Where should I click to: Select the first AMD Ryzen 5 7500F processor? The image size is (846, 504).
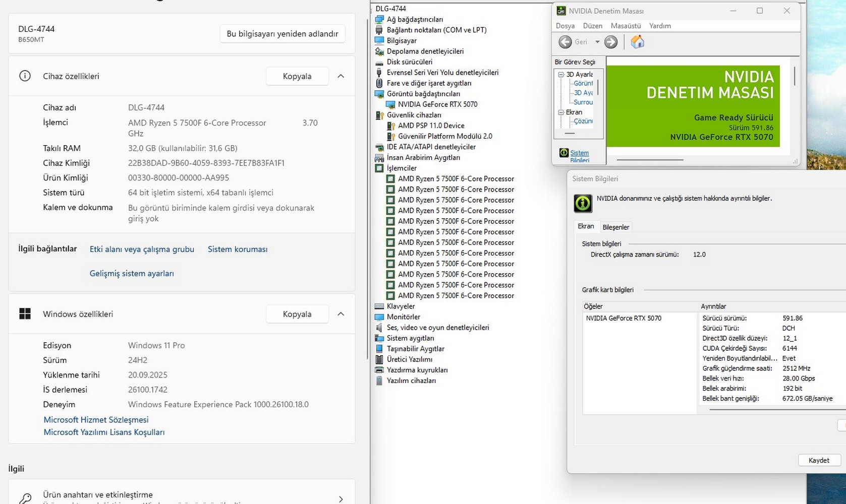456,179
